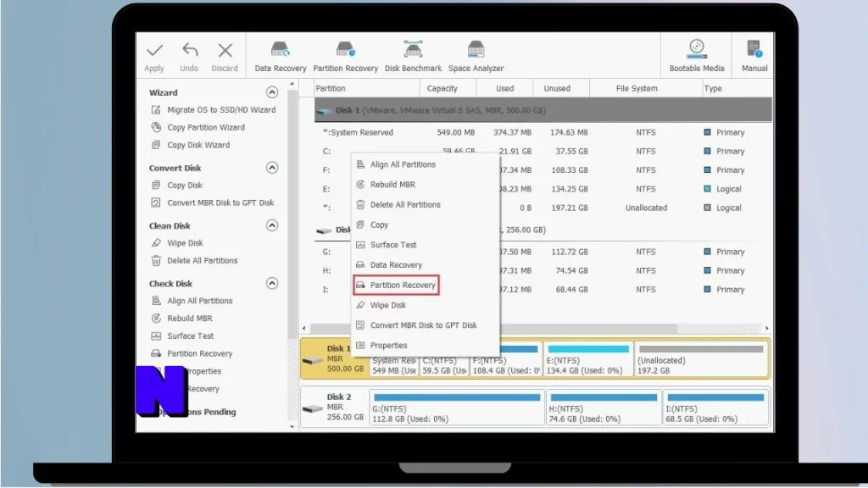Select the Disk 1 header row in list
The height and width of the screenshot is (488, 868).
(543, 110)
